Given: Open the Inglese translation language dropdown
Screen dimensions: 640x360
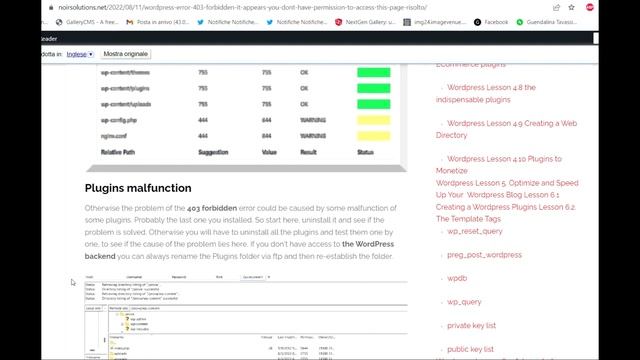Looking at the screenshot, I should click(x=80, y=54).
